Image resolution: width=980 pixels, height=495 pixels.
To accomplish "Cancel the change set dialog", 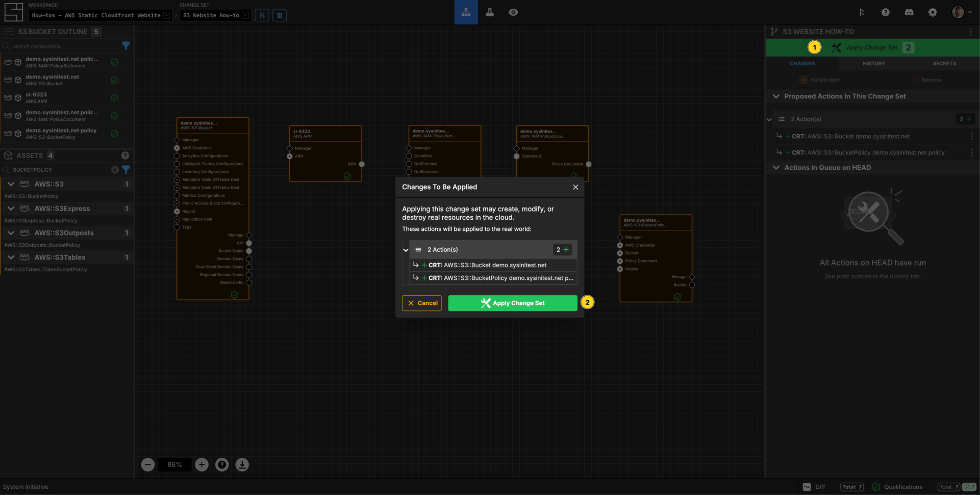I will 422,303.
